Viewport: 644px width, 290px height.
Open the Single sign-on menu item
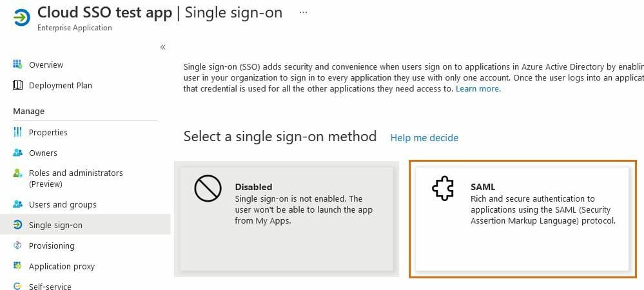55,225
